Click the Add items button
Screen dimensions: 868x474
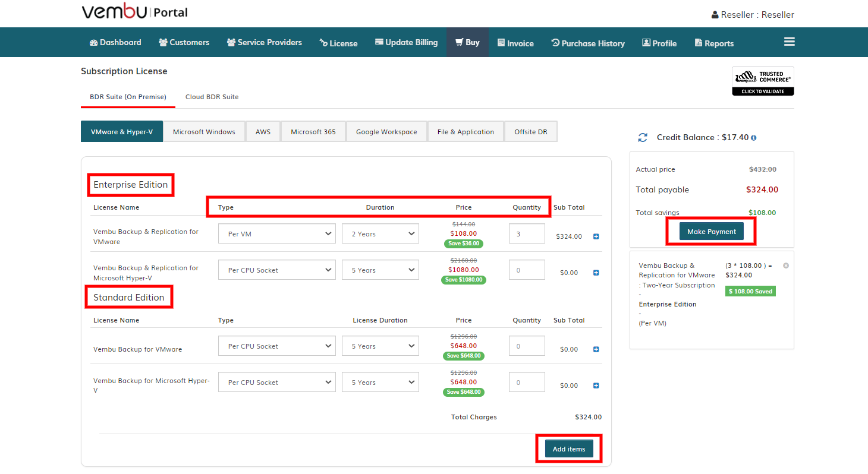click(569, 449)
